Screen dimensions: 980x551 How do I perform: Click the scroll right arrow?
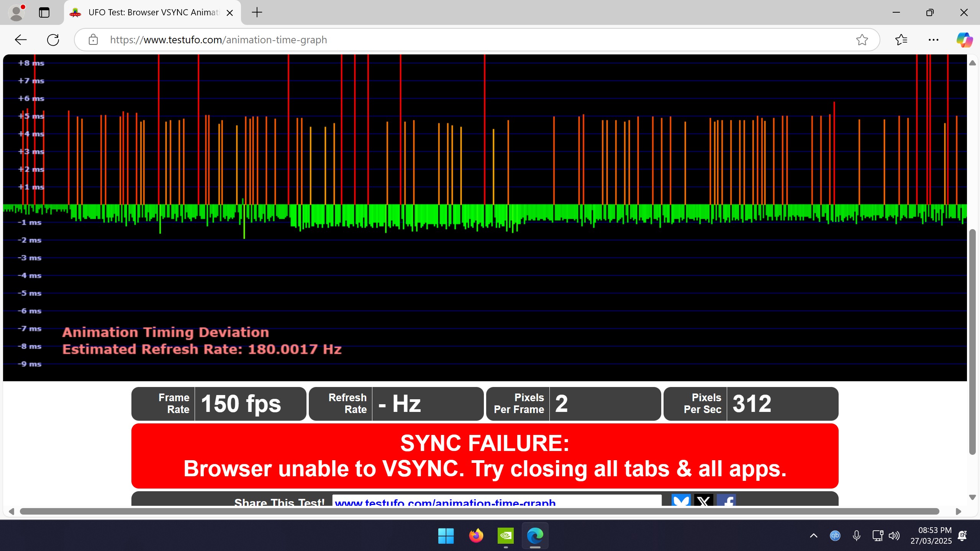coord(959,512)
